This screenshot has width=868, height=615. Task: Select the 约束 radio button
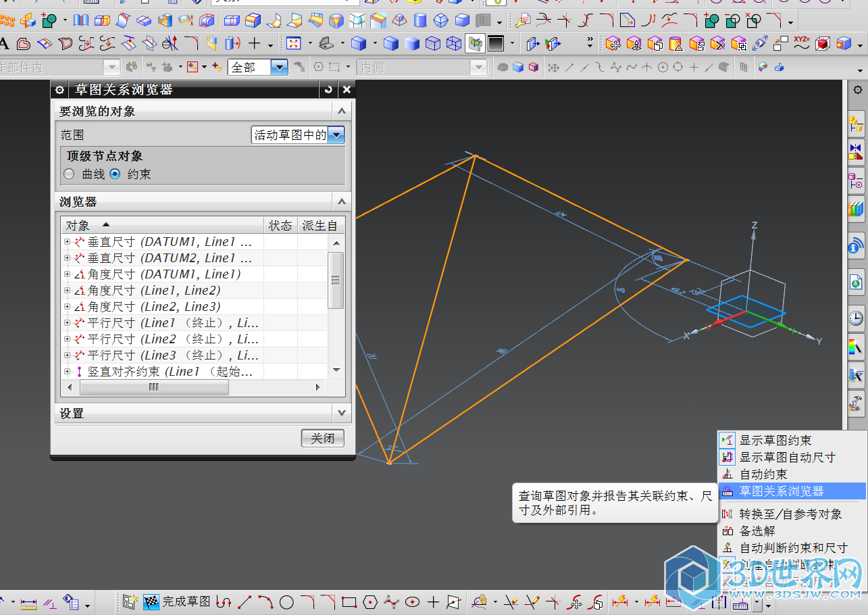coord(115,174)
